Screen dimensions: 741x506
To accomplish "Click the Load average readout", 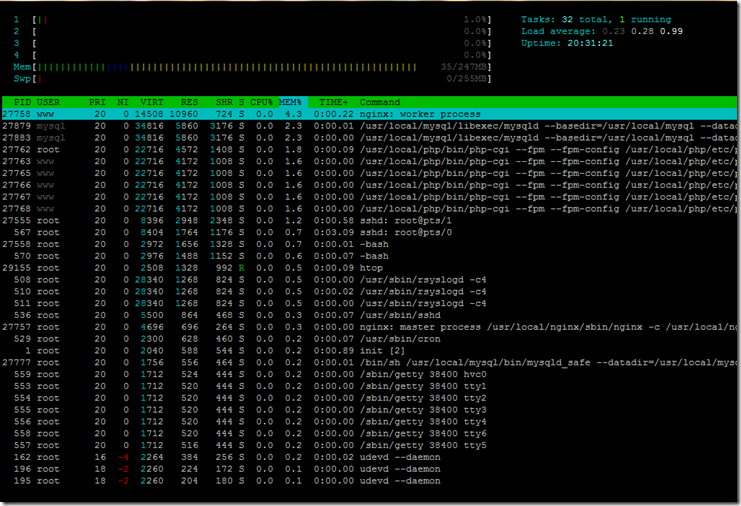I will pyautogui.click(x=602, y=31).
